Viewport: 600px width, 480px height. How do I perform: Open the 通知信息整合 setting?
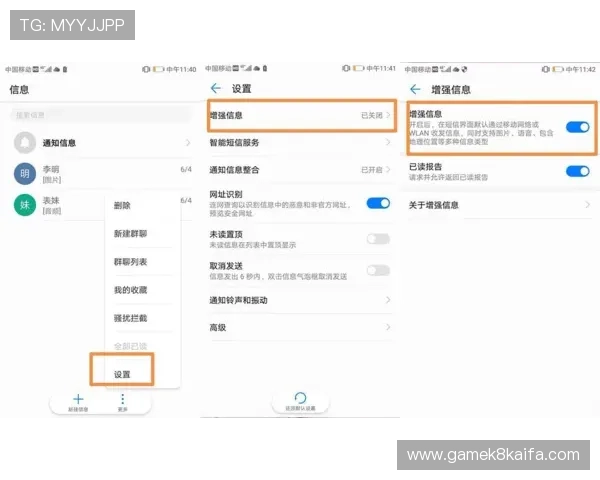point(300,170)
